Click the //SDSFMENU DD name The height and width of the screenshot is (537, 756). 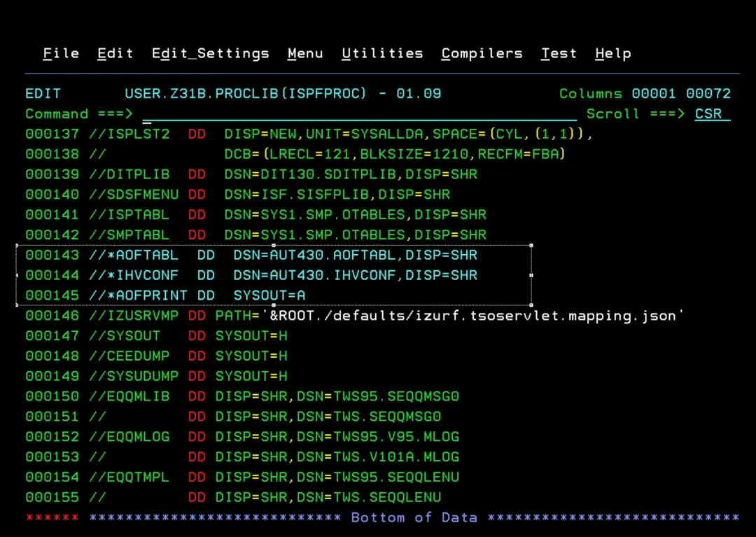pyautogui.click(x=134, y=195)
